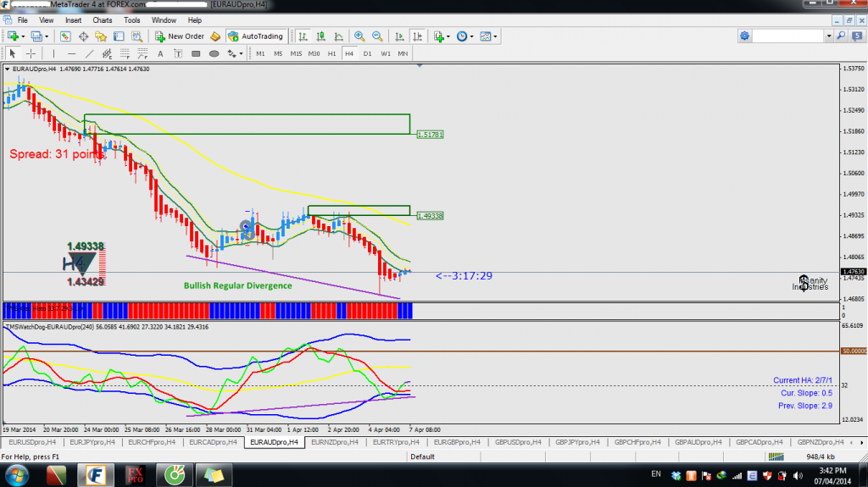Switch to the GBPJPYpro,H4 chart tab
Screen dimensions: 868x487
point(577,442)
